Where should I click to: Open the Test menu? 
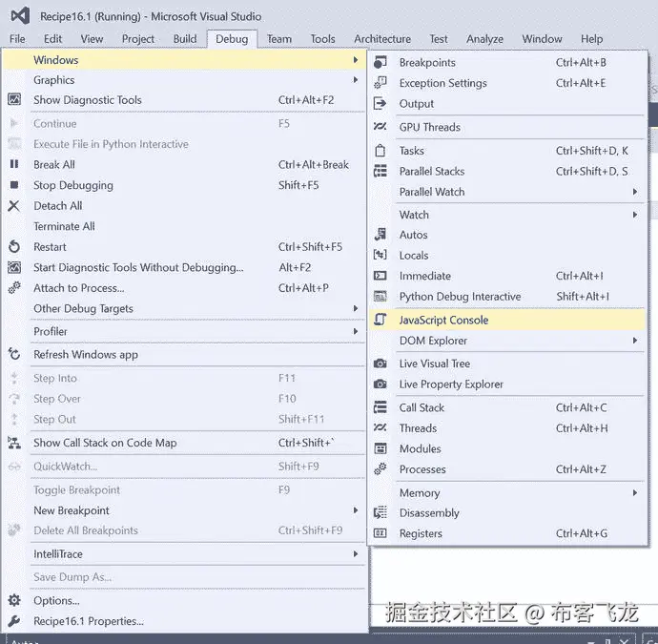tap(439, 39)
